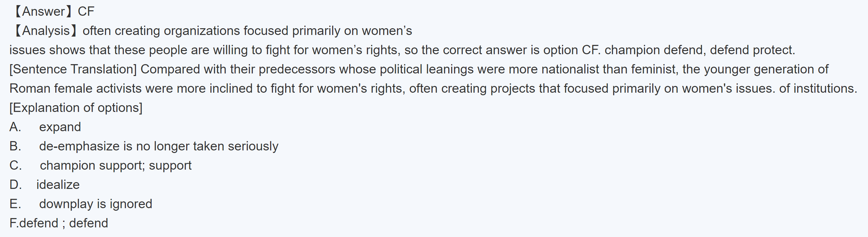Click the word 'expand' in option A
The width and height of the screenshot is (868, 237).
[60, 127]
